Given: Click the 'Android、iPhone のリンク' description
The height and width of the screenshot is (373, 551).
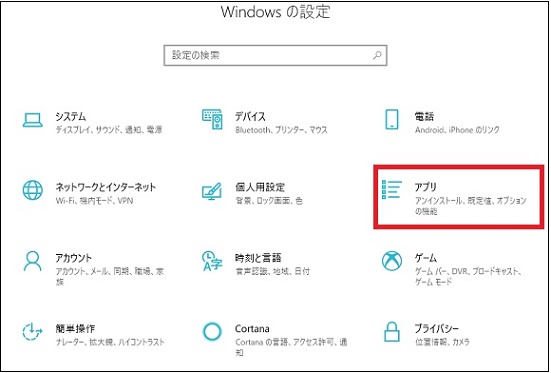Looking at the screenshot, I should tap(457, 130).
